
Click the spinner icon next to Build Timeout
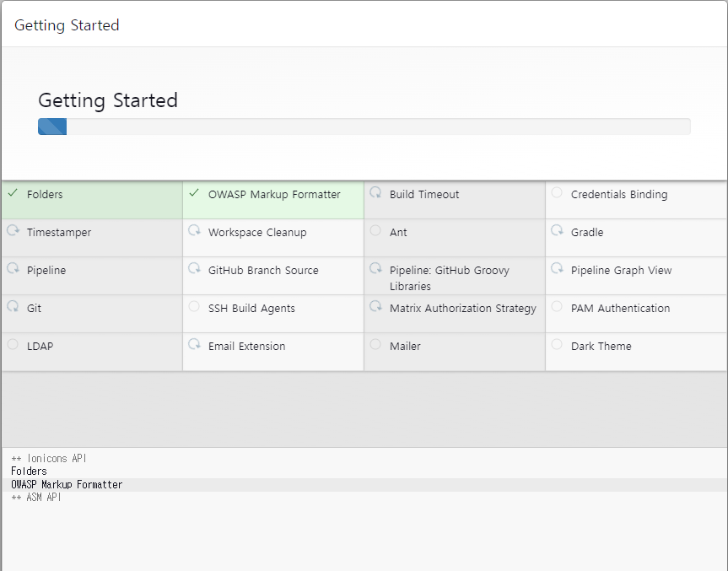pyautogui.click(x=375, y=192)
